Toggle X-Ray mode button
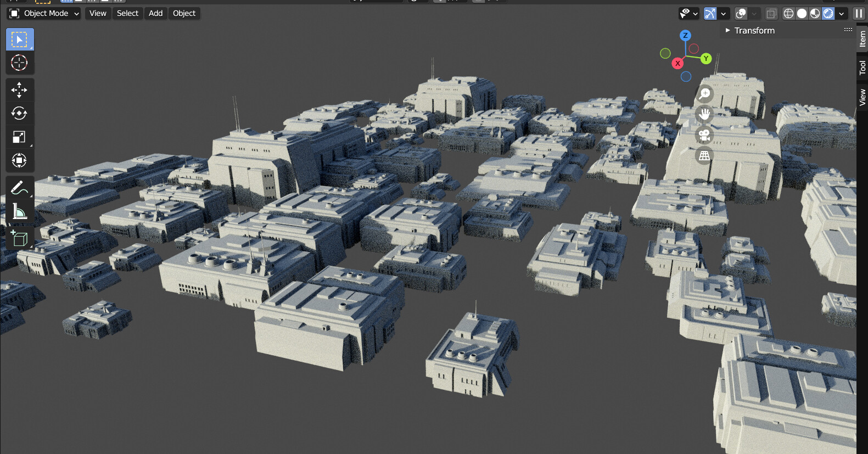 (771, 13)
